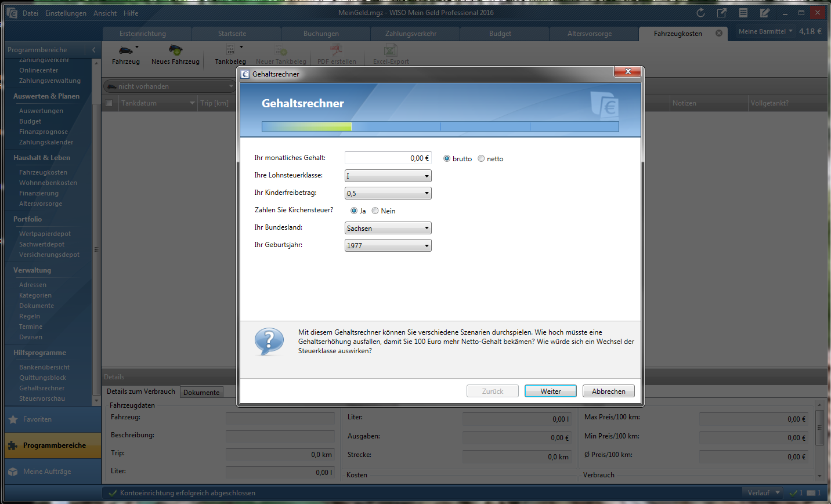831x504 pixels.
Task: Open the list-lines icon in title bar
Action: click(743, 13)
